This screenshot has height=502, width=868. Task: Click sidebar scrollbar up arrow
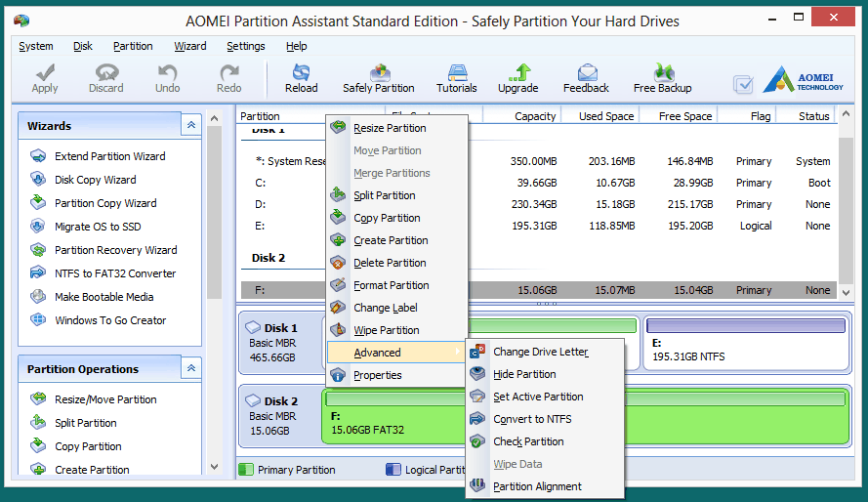214,118
